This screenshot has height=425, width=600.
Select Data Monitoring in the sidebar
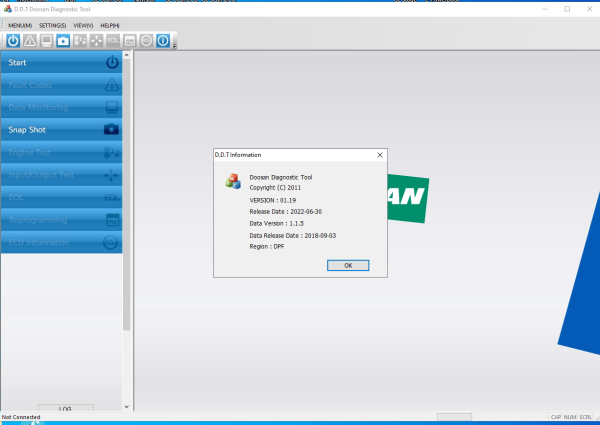pyautogui.click(x=62, y=107)
